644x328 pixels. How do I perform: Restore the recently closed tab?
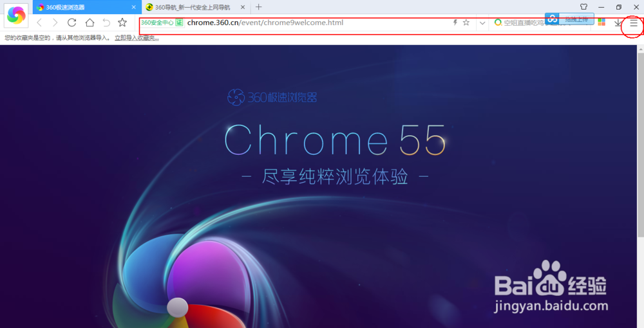tap(106, 23)
